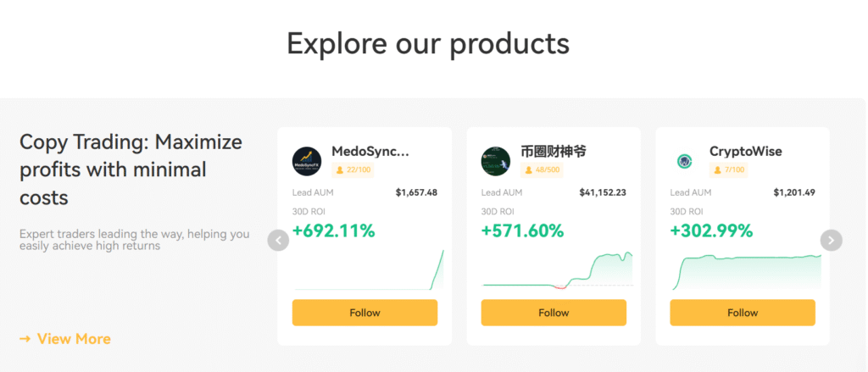The image size is (868, 372).
Task: Follow the MedoSync trader
Action: coord(364,313)
